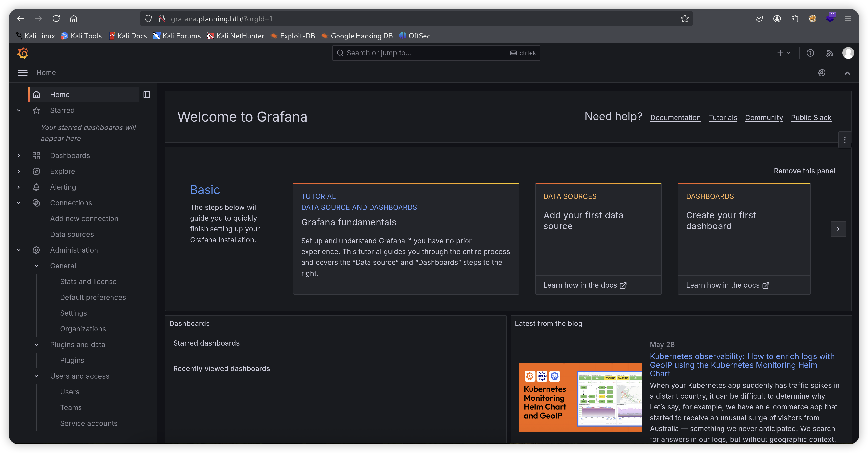Open dashboard settings gear icon

(x=821, y=73)
